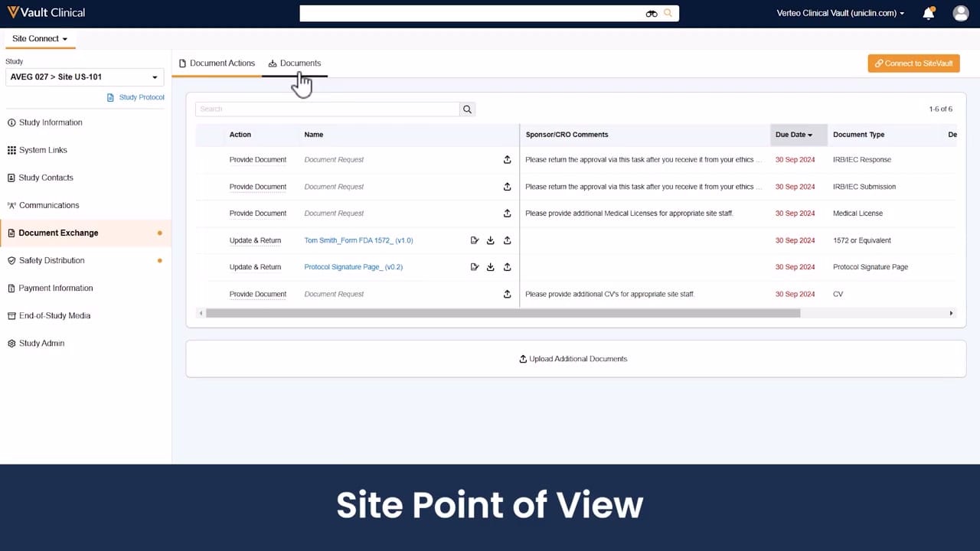Open Tom Smith_Form FDA 1572_ (v1.0) link
Image resolution: width=980 pixels, height=551 pixels.
[x=358, y=240]
